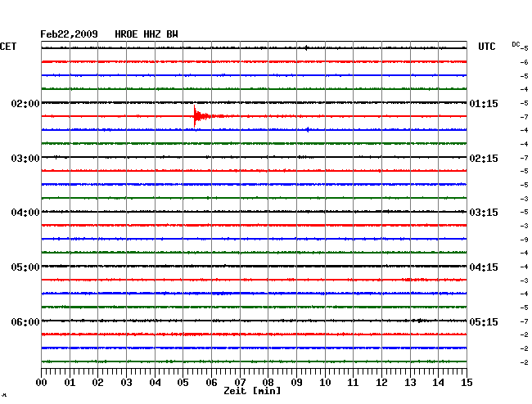Click the x-axis minute label "13"

click(x=410, y=383)
